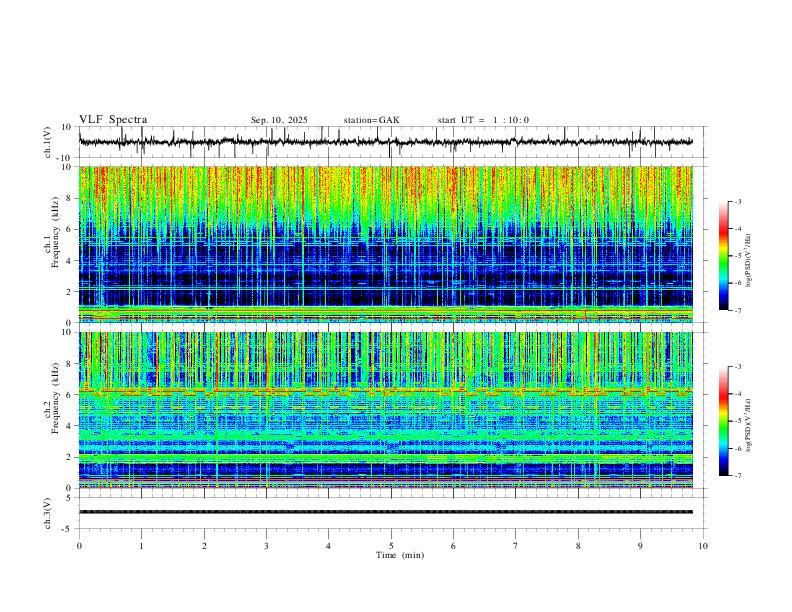This screenshot has height=612, width=792.
Task: Click the "-7" tick on ch.1 colorbar
Action: (x=738, y=311)
